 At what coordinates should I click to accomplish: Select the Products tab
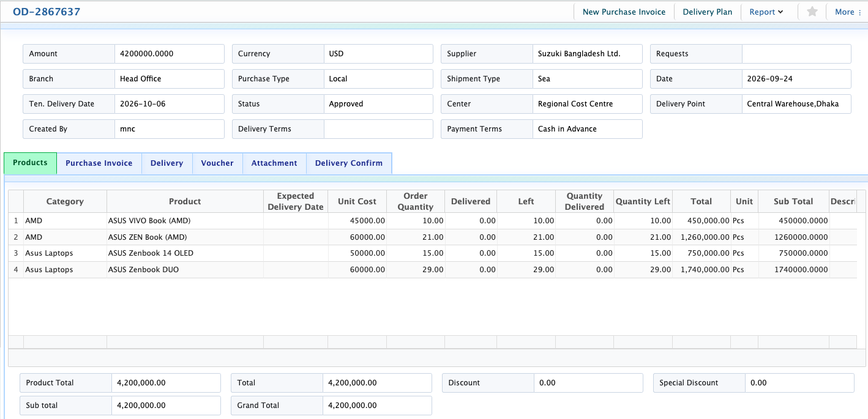tap(30, 163)
